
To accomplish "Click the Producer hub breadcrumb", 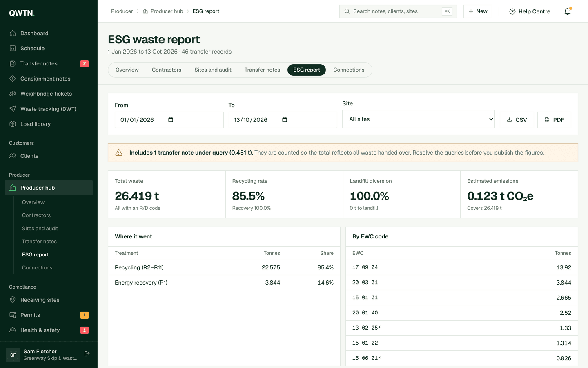I will (163, 11).
